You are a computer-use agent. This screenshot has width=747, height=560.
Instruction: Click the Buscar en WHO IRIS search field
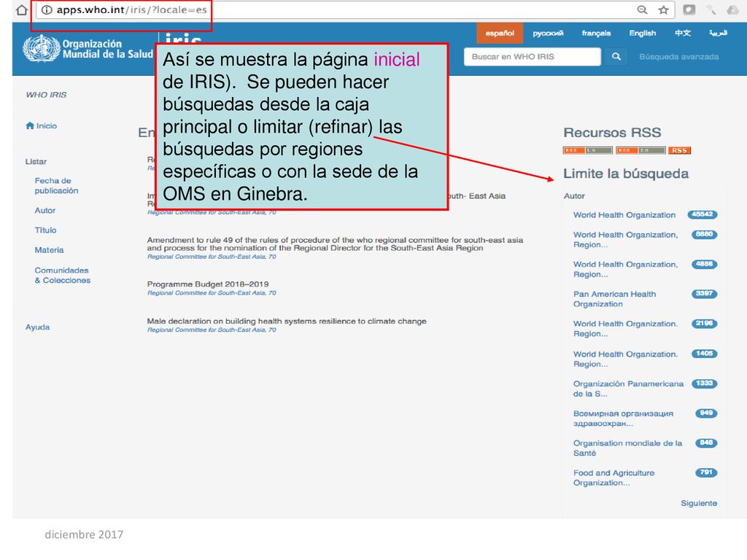point(532,57)
